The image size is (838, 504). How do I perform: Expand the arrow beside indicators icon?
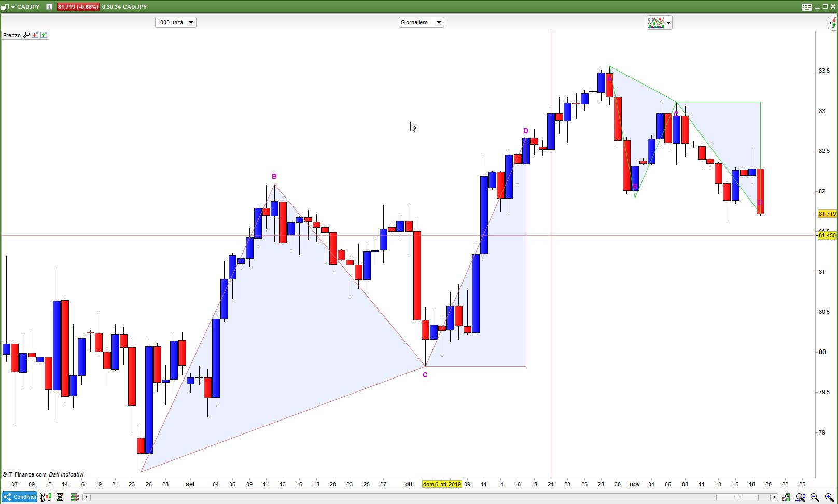pos(669,22)
